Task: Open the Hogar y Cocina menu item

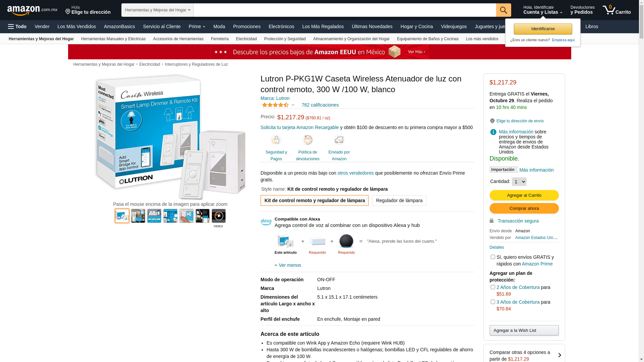Action: pos(417,26)
